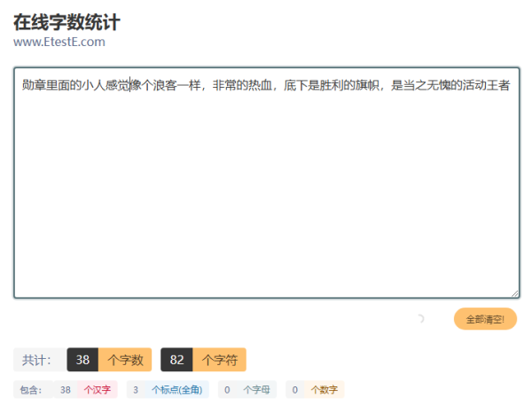Click the 38 Chinese character count in 包含 row
Viewport: 532px width, 405px height.
(66, 390)
